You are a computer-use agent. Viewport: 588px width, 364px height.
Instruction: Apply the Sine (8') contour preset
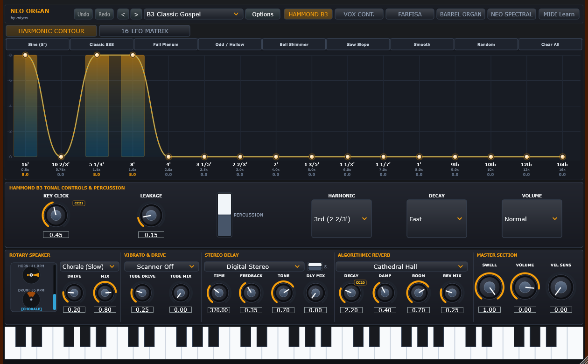click(37, 44)
